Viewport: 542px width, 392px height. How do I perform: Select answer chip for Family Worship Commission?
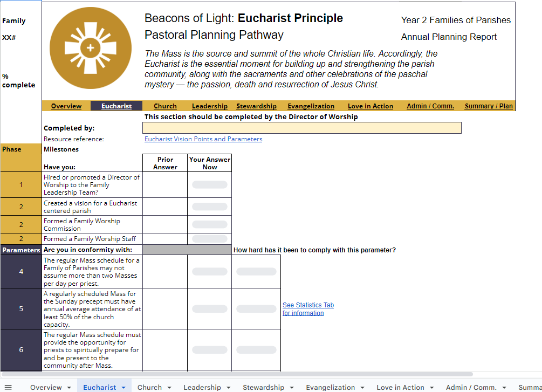(x=209, y=224)
